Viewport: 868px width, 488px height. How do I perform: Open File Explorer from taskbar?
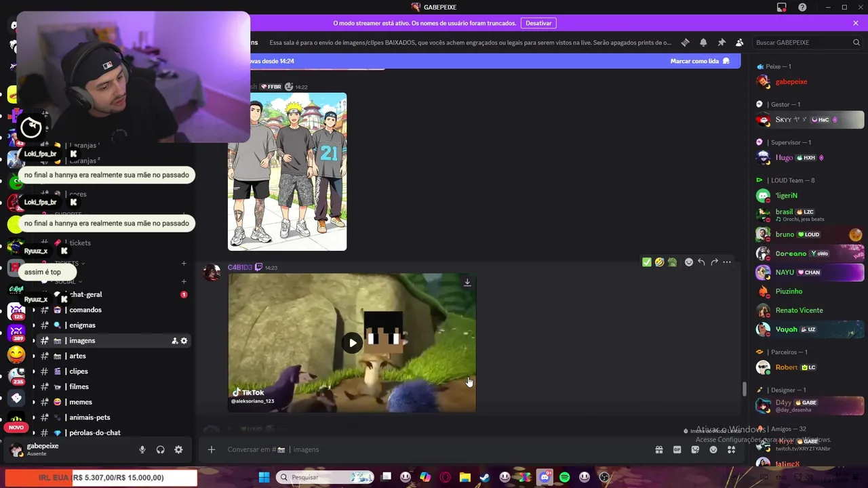pos(465,477)
